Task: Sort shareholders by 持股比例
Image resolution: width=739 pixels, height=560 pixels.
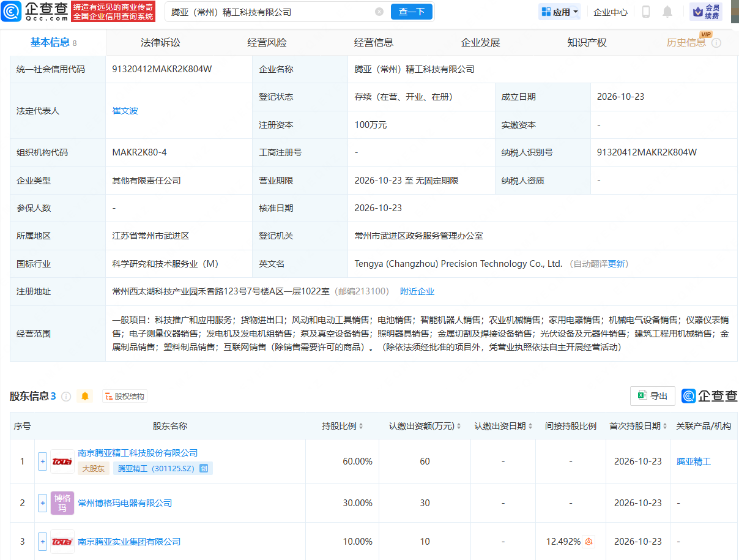Action: 361,426
